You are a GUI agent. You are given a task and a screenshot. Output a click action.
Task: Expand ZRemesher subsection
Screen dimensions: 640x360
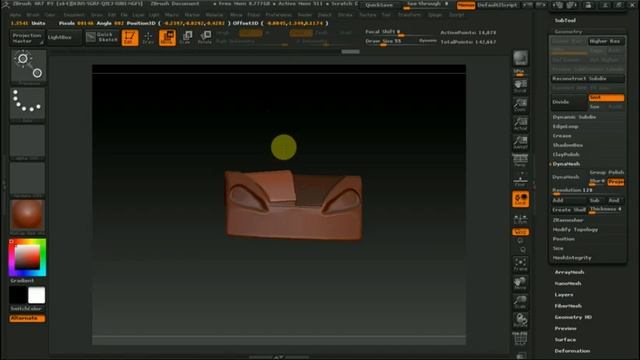[568, 220]
